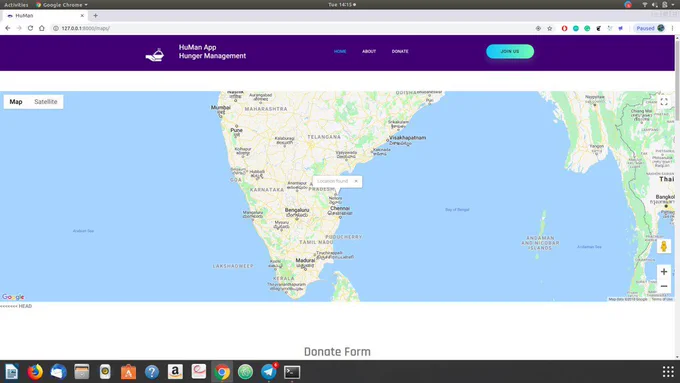Click the Google logo on the map
This screenshot has height=383, width=680.
(x=13, y=297)
